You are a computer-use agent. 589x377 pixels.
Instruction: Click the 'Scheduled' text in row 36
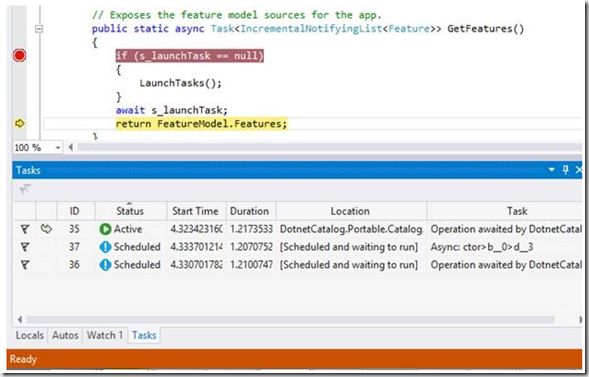click(137, 265)
